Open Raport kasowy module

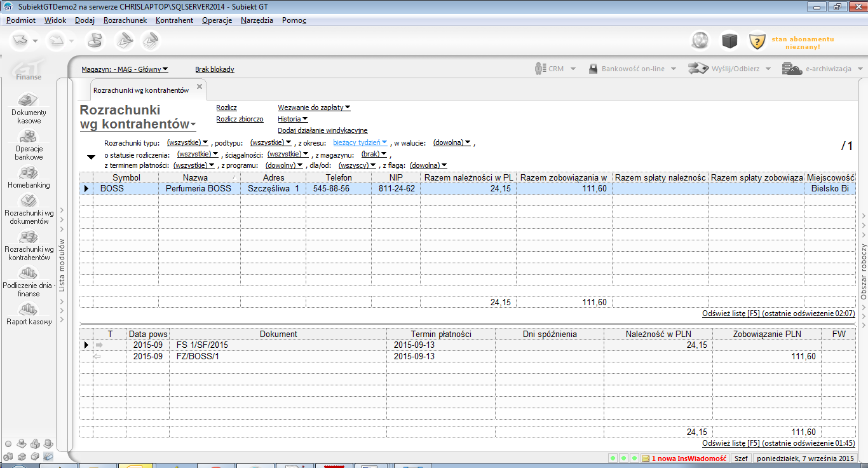coord(29,314)
